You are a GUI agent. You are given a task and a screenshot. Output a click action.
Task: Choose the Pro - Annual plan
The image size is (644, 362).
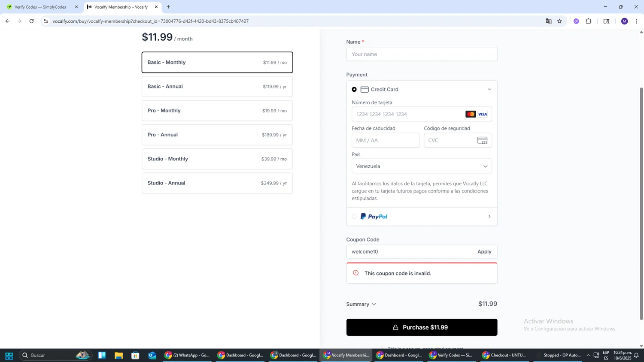[x=217, y=135]
